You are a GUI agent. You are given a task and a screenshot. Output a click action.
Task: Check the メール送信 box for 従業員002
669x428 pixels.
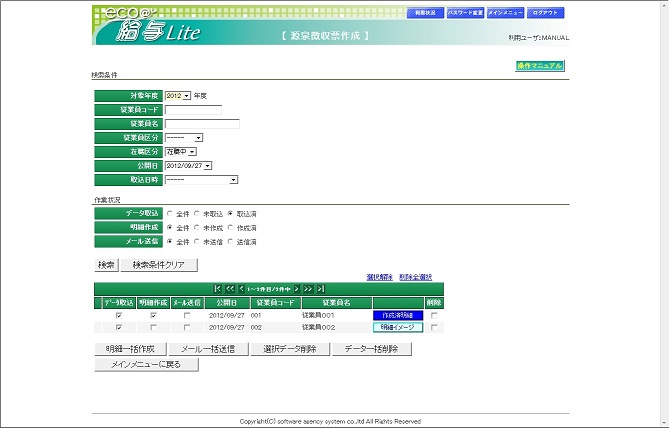point(186,327)
